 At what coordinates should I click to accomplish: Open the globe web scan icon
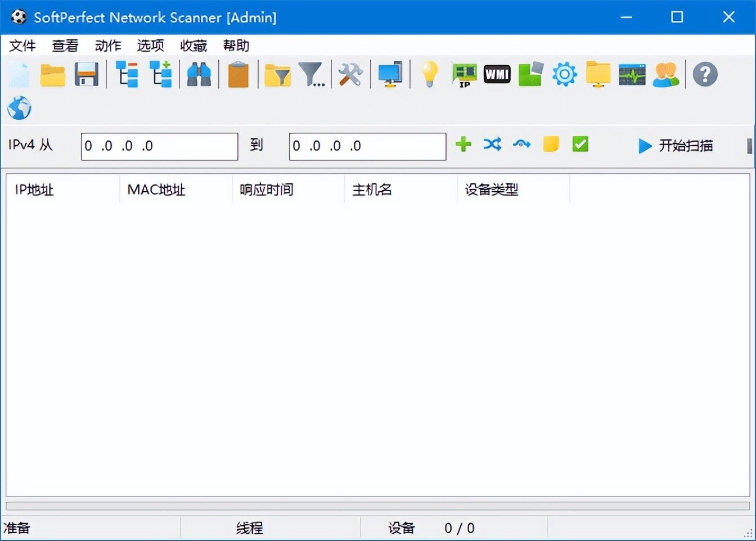(19, 107)
